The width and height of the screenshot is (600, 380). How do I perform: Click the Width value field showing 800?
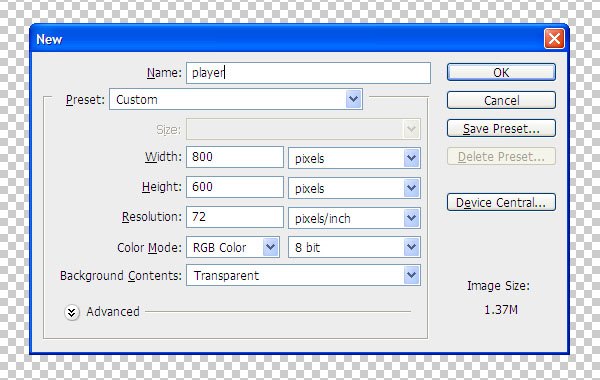point(235,157)
